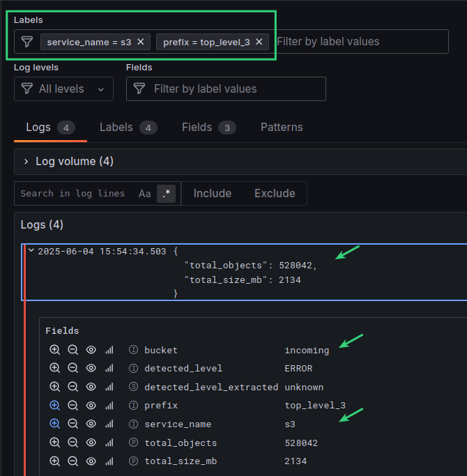Screen dimensions: 467x476
Task: Switch to the Fields tab
Action: tap(209, 128)
